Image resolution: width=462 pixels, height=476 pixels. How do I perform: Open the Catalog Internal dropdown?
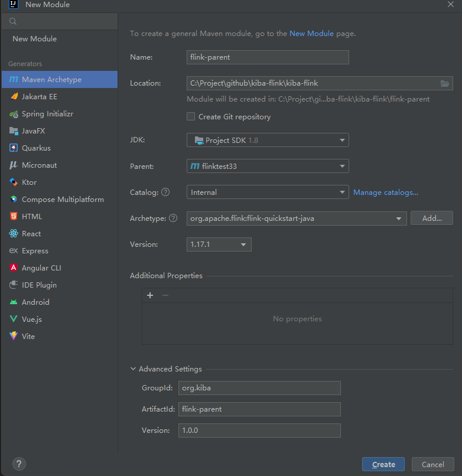[268, 192]
